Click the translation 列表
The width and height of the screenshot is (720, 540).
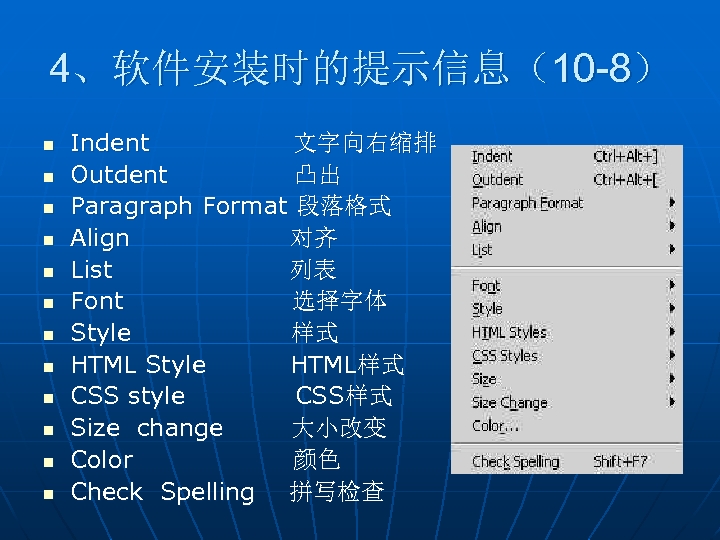click(x=314, y=270)
